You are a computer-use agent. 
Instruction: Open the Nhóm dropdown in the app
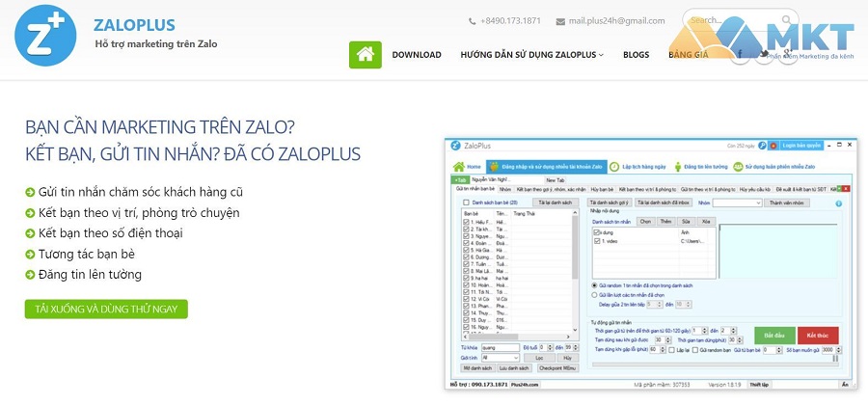738,203
